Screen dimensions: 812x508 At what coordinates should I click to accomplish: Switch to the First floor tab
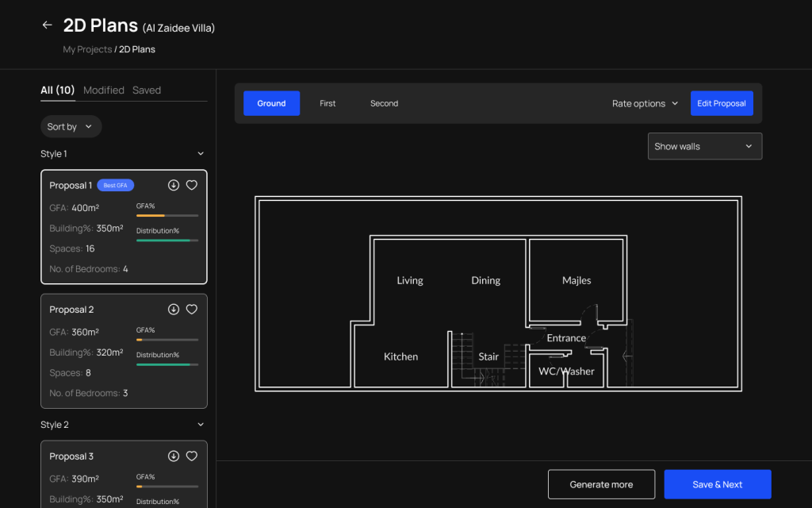click(327, 103)
